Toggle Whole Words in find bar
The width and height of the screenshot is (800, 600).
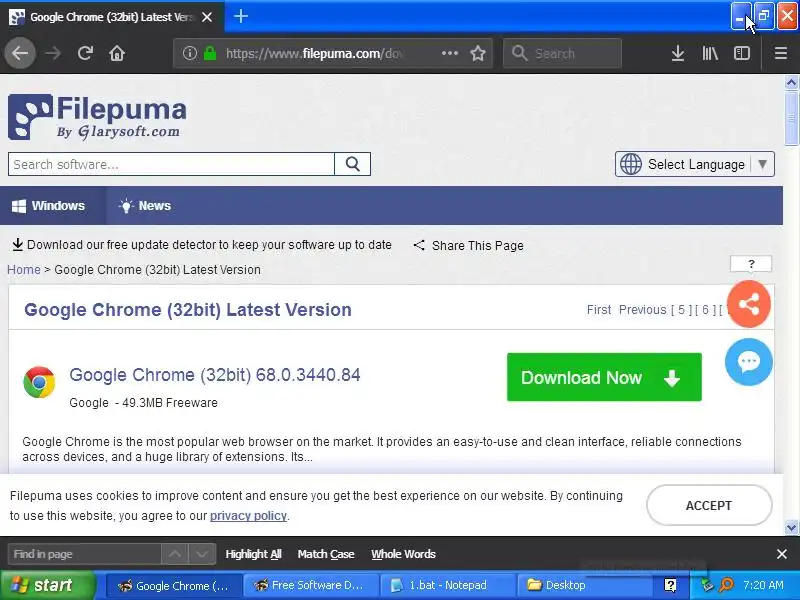(404, 554)
